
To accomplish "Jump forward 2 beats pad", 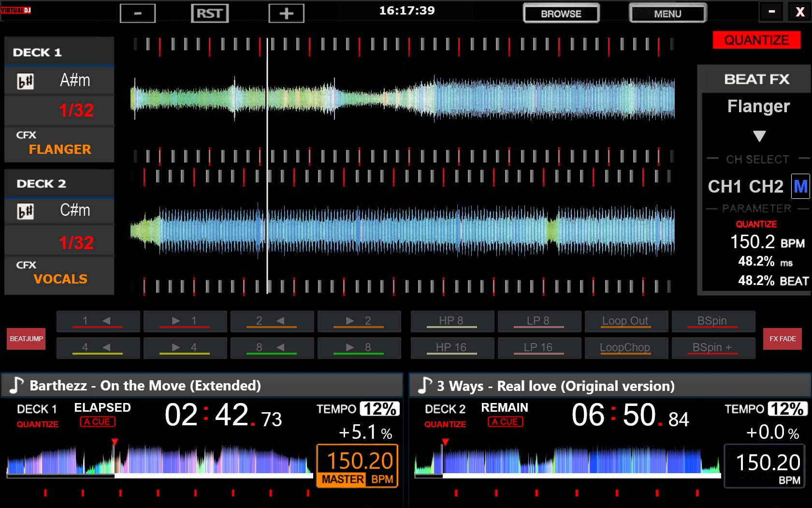I will pyautogui.click(x=359, y=321).
